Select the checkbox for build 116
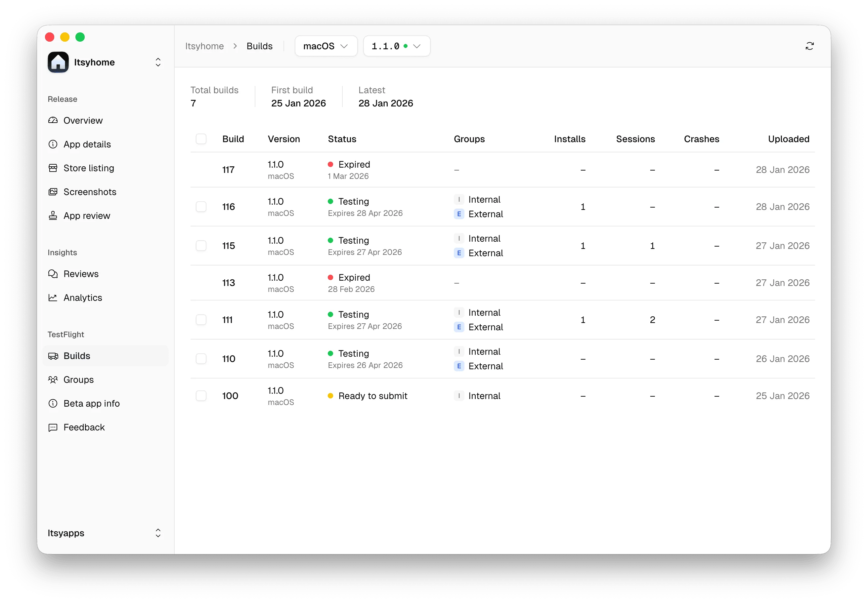The image size is (868, 603). click(201, 207)
